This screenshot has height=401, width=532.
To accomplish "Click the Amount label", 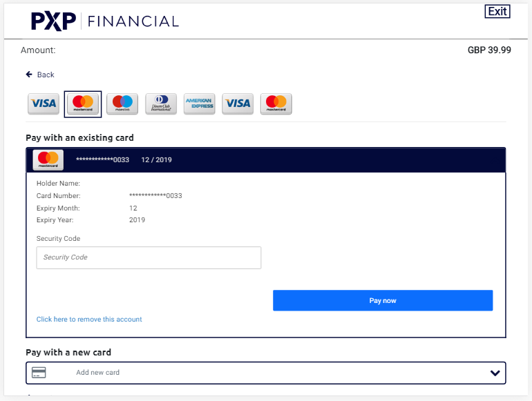I will pyautogui.click(x=38, y=50).
